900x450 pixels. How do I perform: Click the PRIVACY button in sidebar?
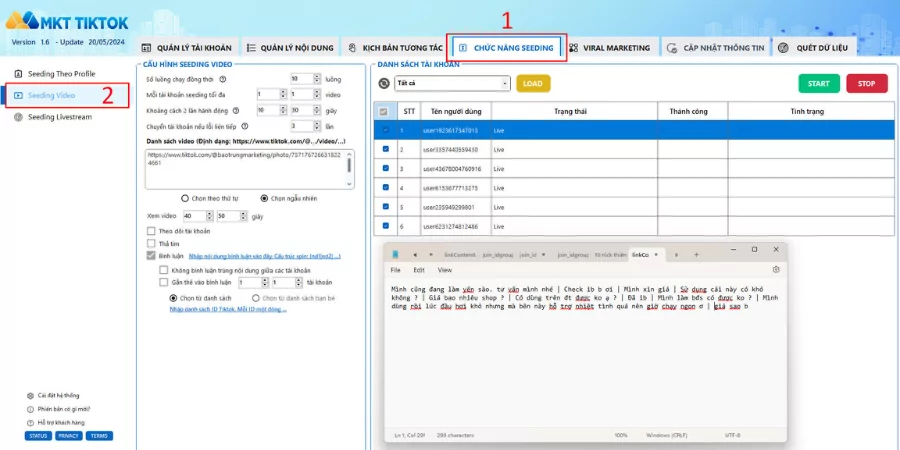point(69,436)
